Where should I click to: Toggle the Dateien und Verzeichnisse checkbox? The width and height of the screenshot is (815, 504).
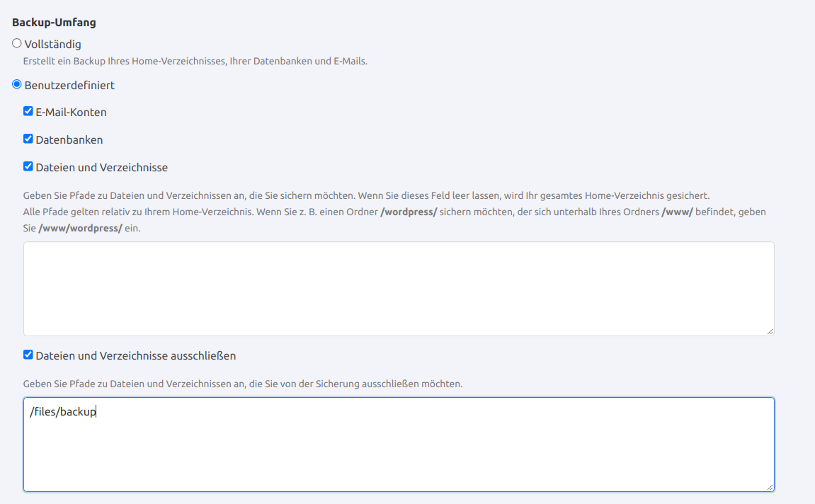28,166
